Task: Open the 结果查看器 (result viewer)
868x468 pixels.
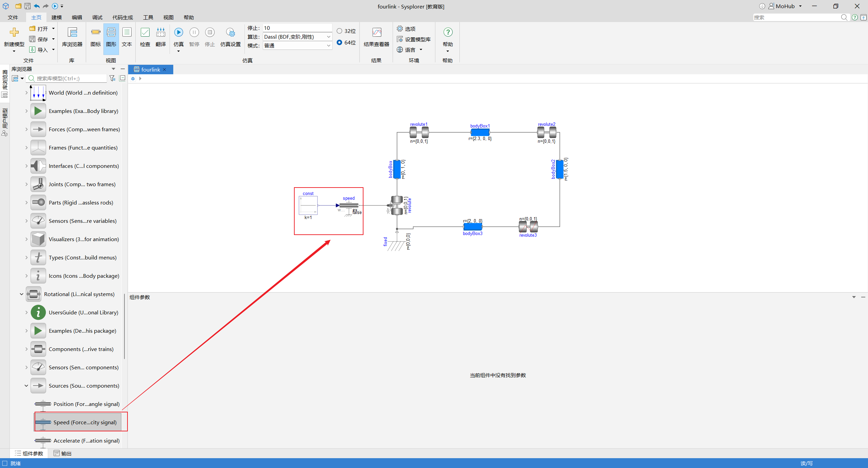Action: pos(376,37)
